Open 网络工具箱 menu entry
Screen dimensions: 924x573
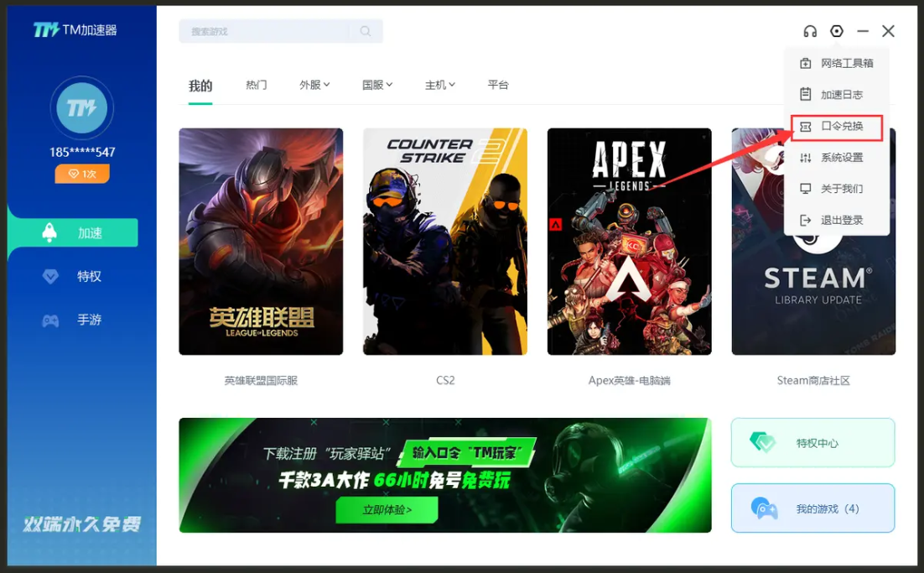click(x=837, y=63)
